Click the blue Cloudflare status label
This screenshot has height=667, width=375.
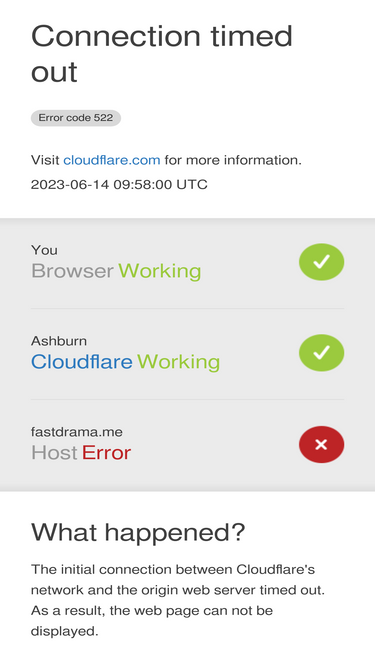(x=82, y=362)
